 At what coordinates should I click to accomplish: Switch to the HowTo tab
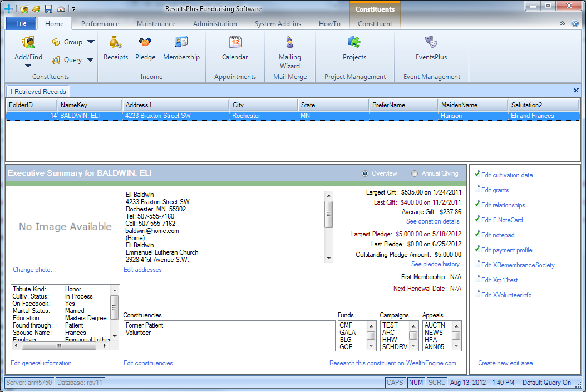click(329, 23)
